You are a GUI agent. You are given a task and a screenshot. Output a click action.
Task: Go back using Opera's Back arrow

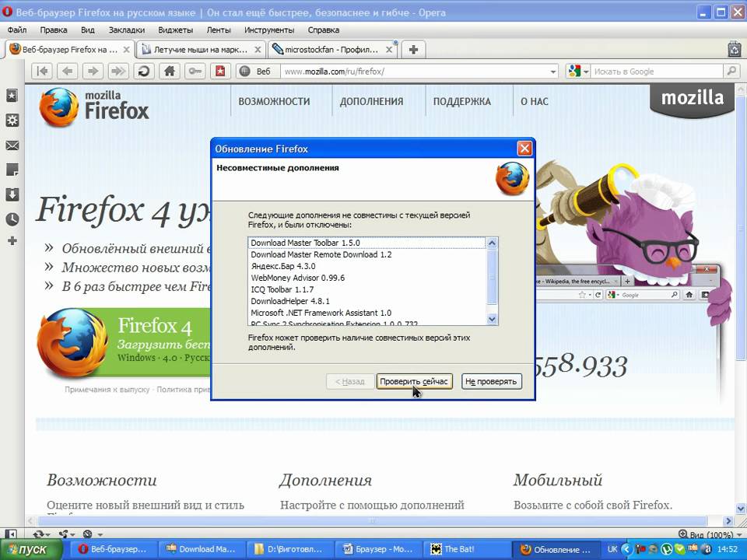[x=68, y=72]
